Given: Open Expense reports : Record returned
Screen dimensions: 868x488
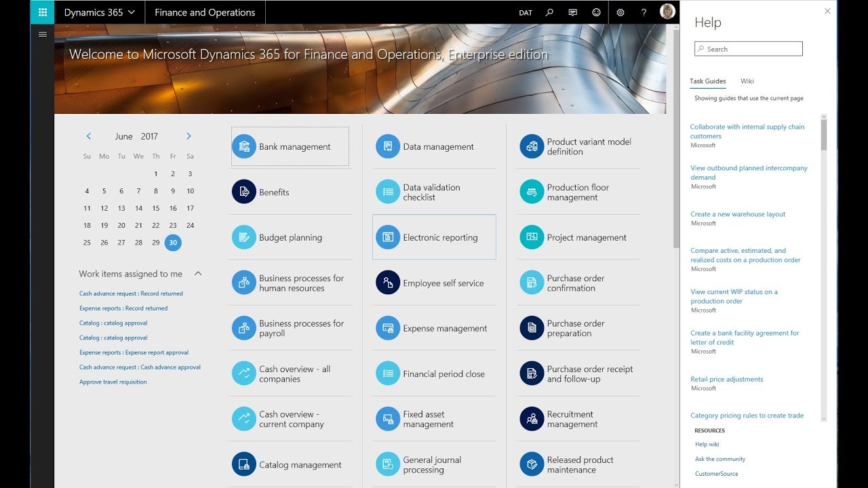Looking at the screenshot, I should click(x=123, y=308).
